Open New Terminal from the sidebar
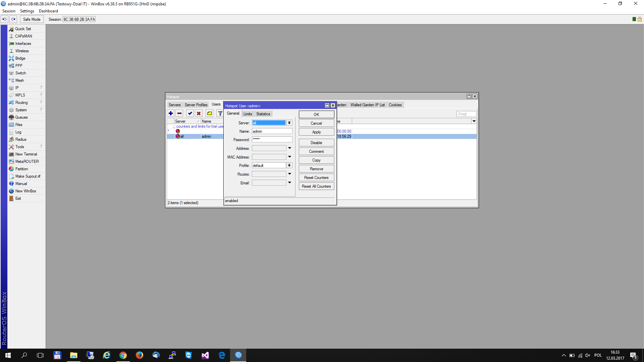The image size is (644, 362). (x=26, y=154)
